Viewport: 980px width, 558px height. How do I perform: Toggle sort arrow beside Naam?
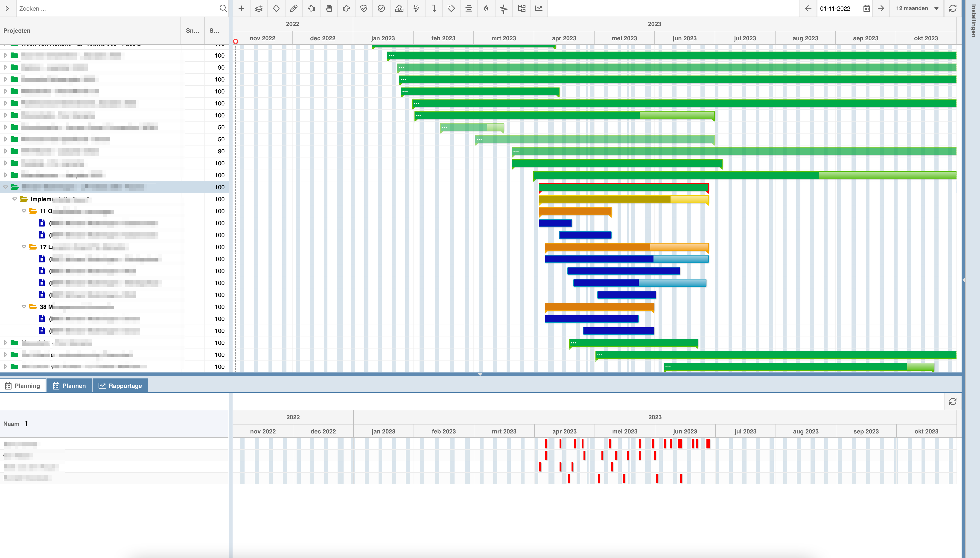(26, 424)
